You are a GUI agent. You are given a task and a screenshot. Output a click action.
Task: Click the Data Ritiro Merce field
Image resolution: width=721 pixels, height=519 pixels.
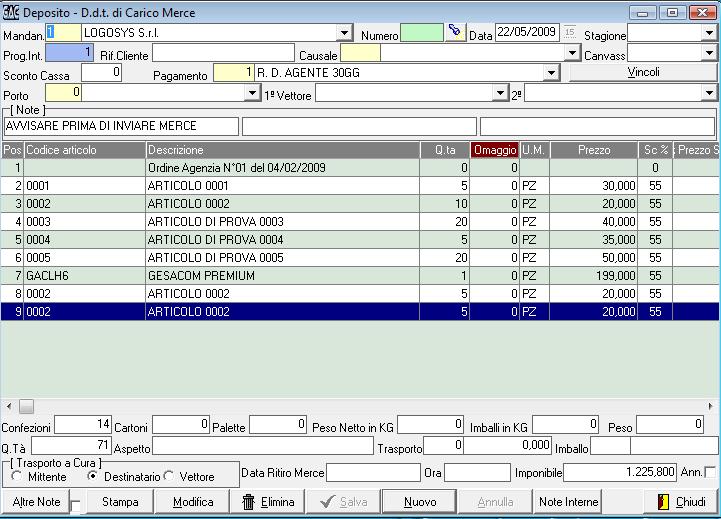373,473
